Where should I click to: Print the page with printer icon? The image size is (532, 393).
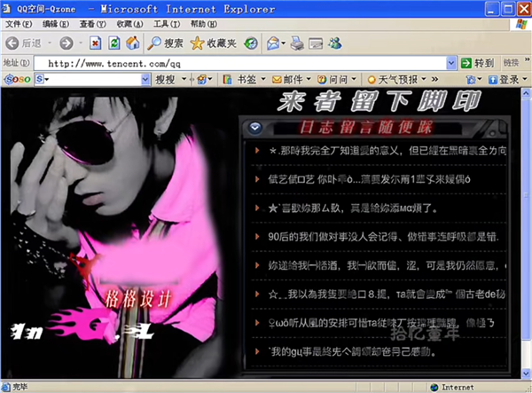point(297,43)
